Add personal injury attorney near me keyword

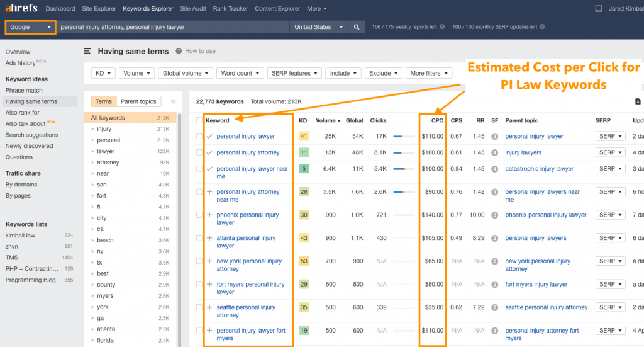[209, 191]
